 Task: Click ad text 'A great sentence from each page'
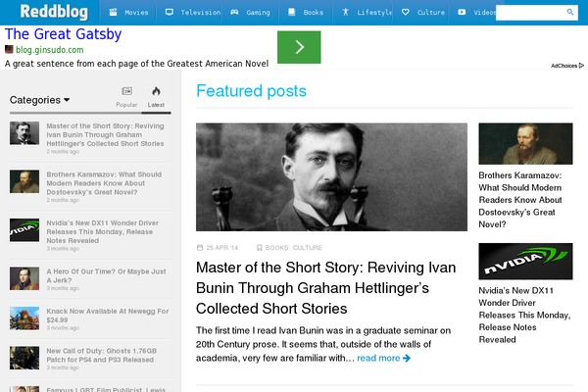pyautogui.click(x=136, y=64)
